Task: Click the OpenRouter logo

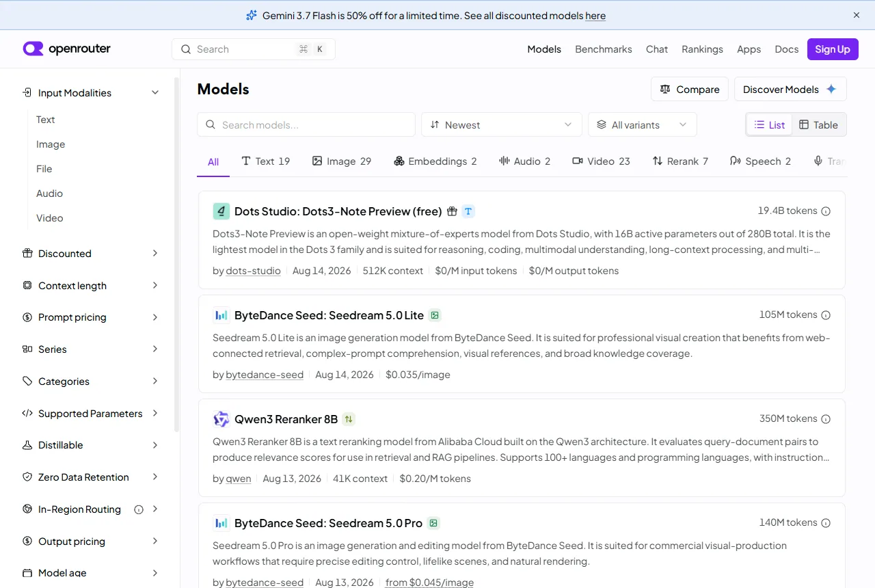Action: [66, 49]
